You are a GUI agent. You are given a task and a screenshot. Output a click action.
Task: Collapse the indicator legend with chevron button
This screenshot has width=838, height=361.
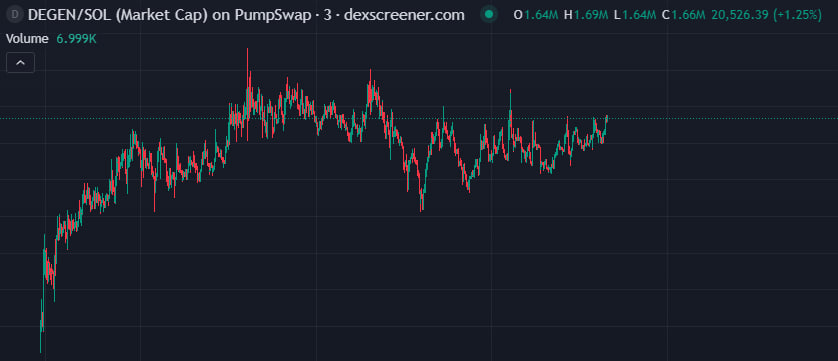point(20,63)
